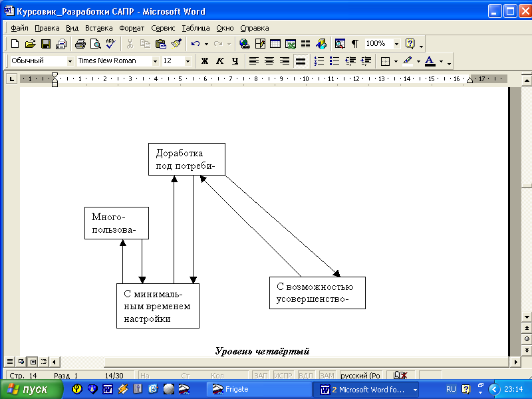The height and width of the screenshot is (399, 532).
Task: Open the Вид menu
Action: point(72,28)
